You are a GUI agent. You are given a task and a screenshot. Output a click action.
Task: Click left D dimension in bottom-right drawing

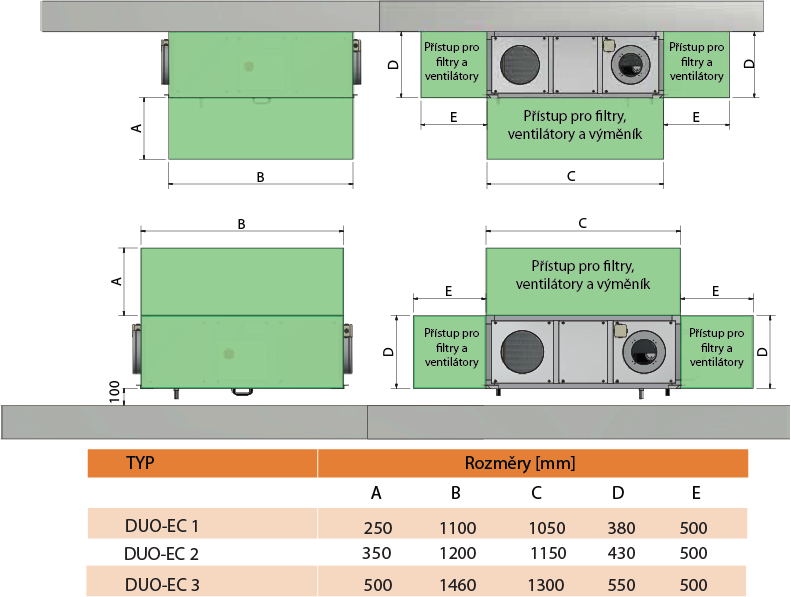tap(388, 352)
